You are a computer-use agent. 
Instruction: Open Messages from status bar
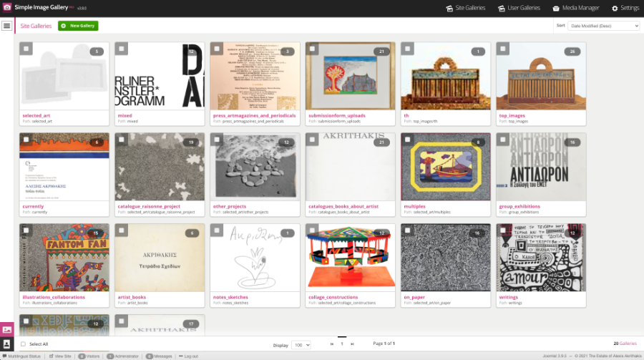[x=159, y=356]
